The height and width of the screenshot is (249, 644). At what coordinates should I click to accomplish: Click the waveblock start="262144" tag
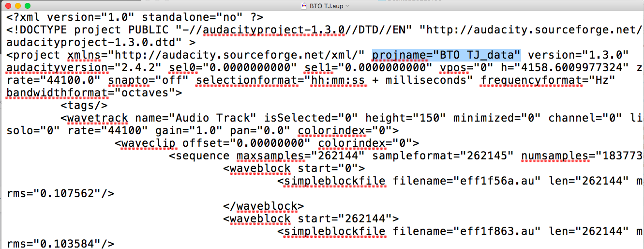(311, 218)
